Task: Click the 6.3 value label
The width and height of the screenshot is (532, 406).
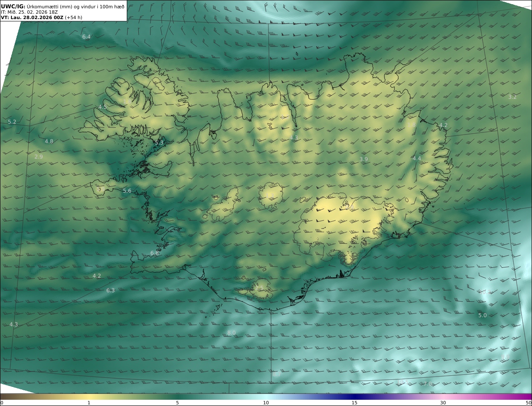Action: [x=111, y=291]
